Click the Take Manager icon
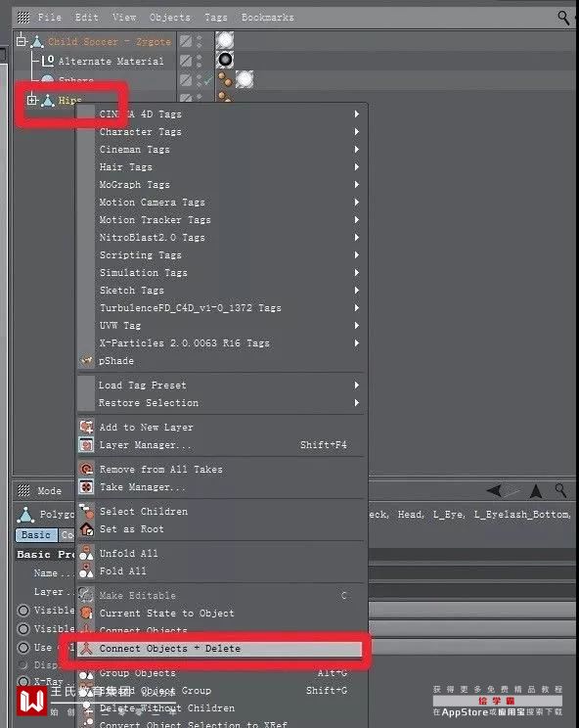 pyautogui.click(x=86, y=487)
